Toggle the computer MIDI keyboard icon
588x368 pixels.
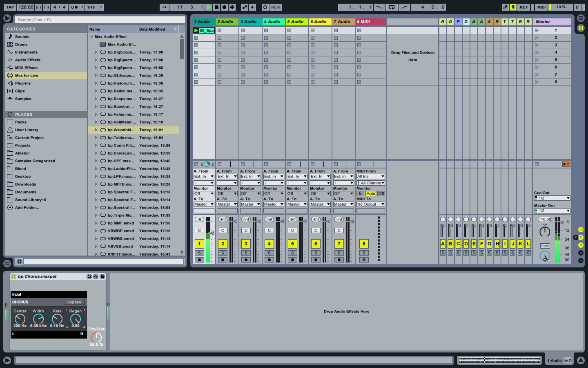[x=513, y=7]
